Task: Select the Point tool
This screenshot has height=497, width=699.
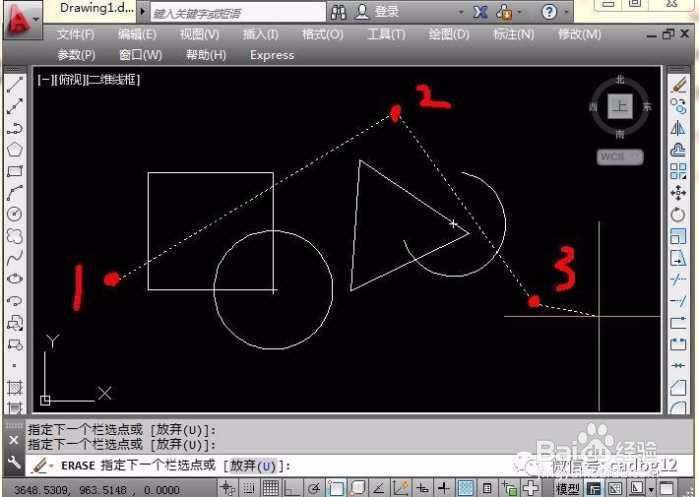Action: 15,366
